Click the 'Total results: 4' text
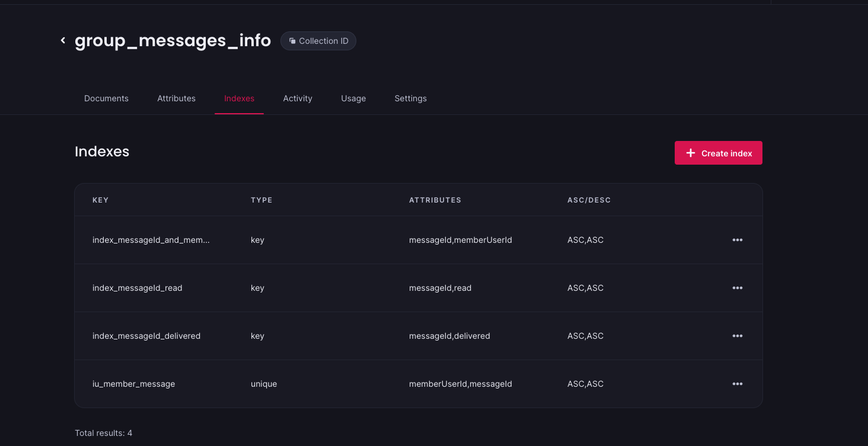The image size is (868, 446). coord(104,433)
